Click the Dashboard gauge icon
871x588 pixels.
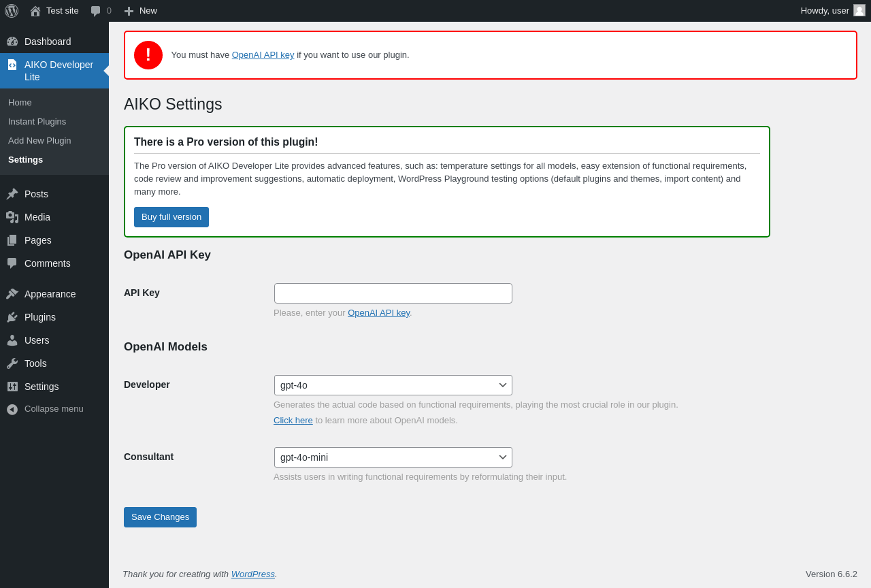click(x=12, y=42)
